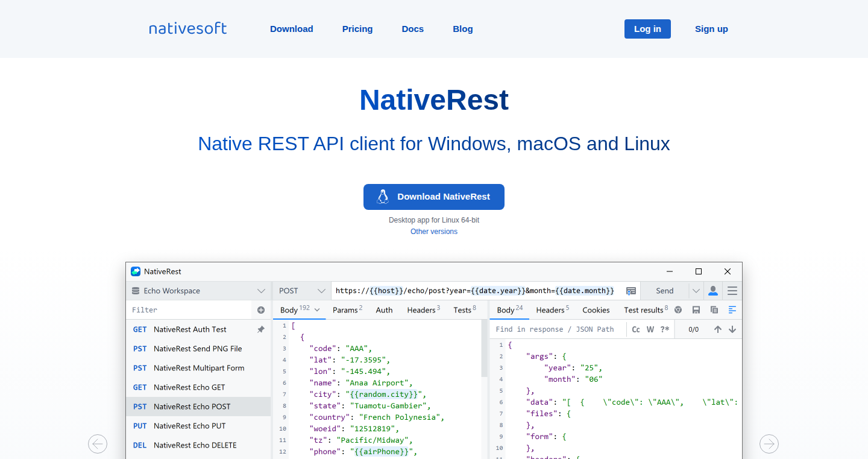Select the NativeRest Send PNG File request
This screenshot has width=868, height=459.
tap(199, 349)
